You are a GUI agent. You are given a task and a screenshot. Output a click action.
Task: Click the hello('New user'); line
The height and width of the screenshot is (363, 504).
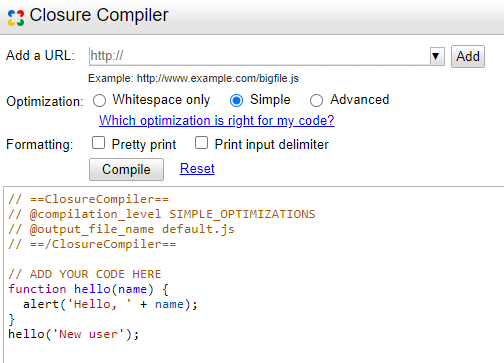tap(74, 334)
